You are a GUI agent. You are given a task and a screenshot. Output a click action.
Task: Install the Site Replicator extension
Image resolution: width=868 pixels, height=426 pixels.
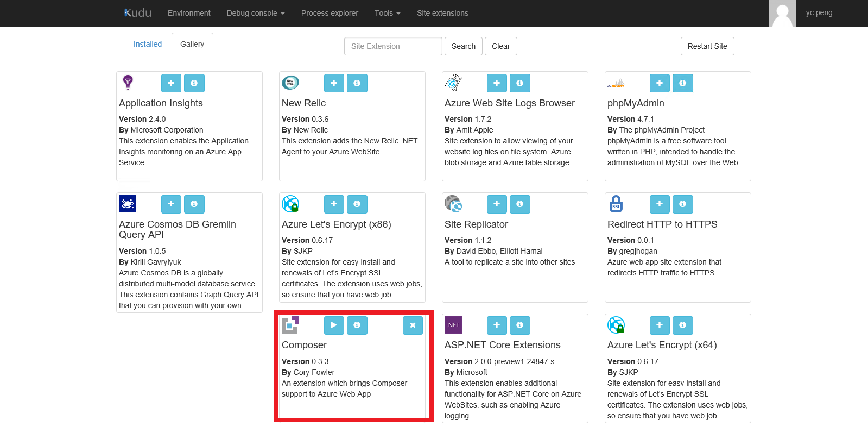click(x=497, y=204)
